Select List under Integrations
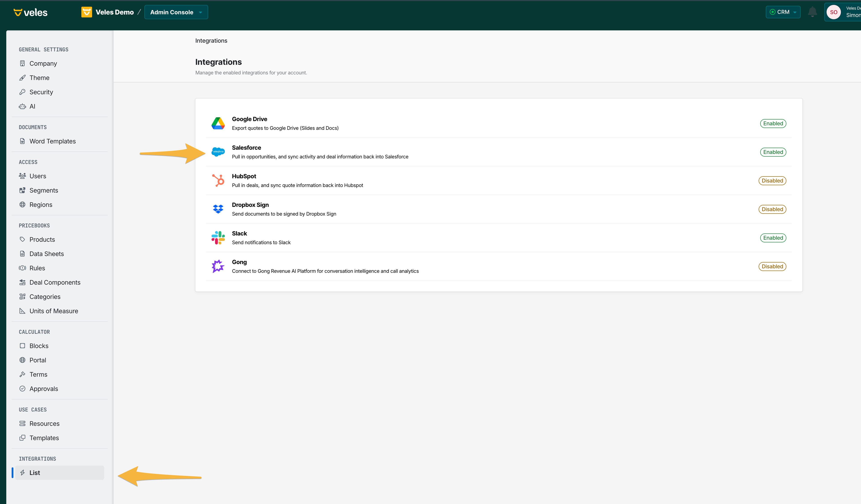The width and height of the screenshot is (861, 504). click(59, 473)
